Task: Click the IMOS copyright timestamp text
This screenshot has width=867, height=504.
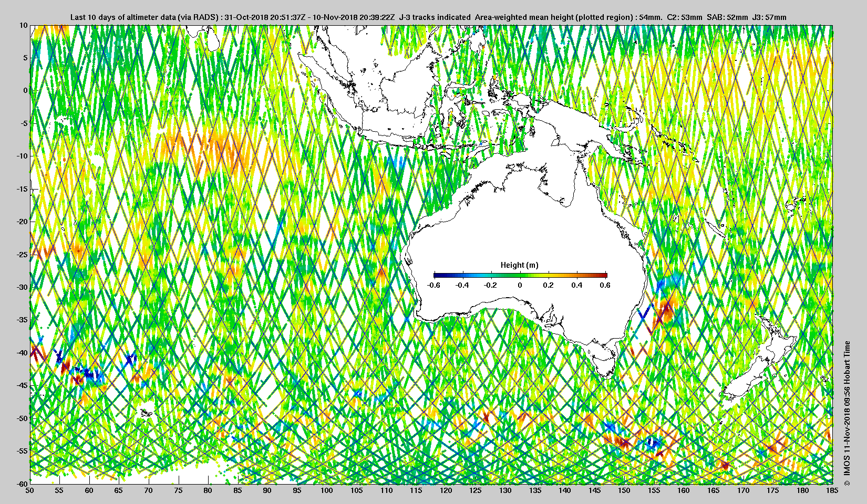Action: (847, 414)
